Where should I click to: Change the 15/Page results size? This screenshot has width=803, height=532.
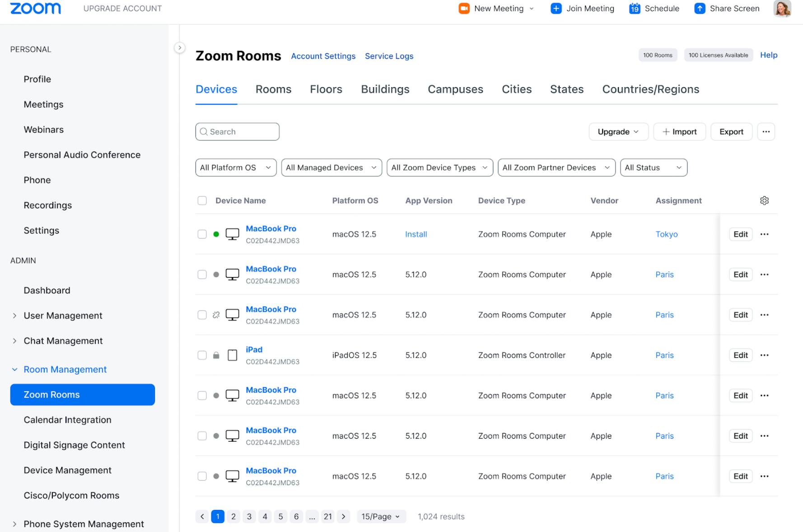point(381,517)
